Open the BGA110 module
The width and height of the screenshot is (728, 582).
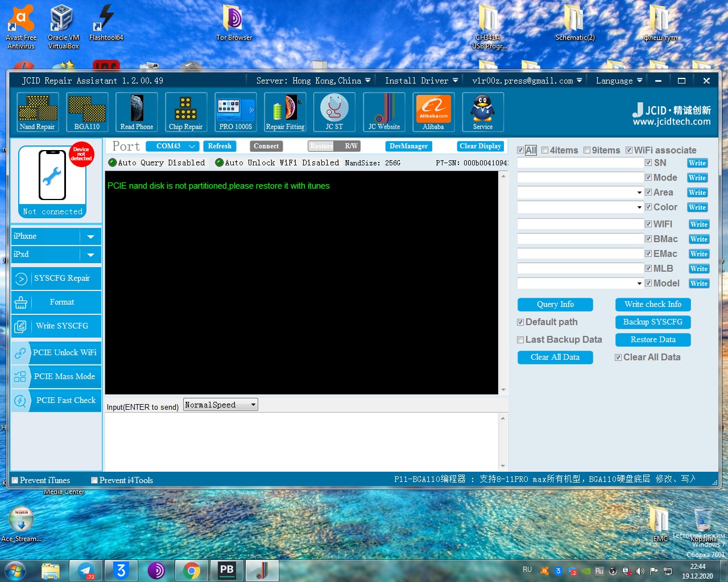tap(87, 112)
